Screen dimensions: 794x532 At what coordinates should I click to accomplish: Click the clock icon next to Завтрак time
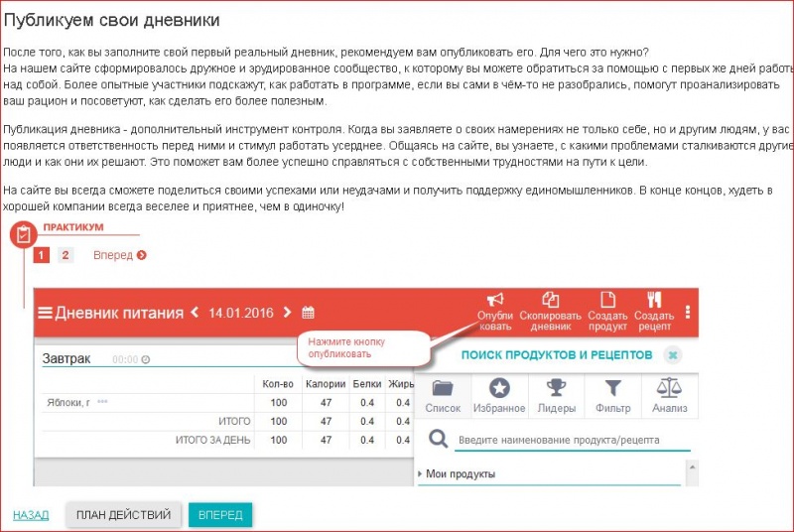pos(145,359)
